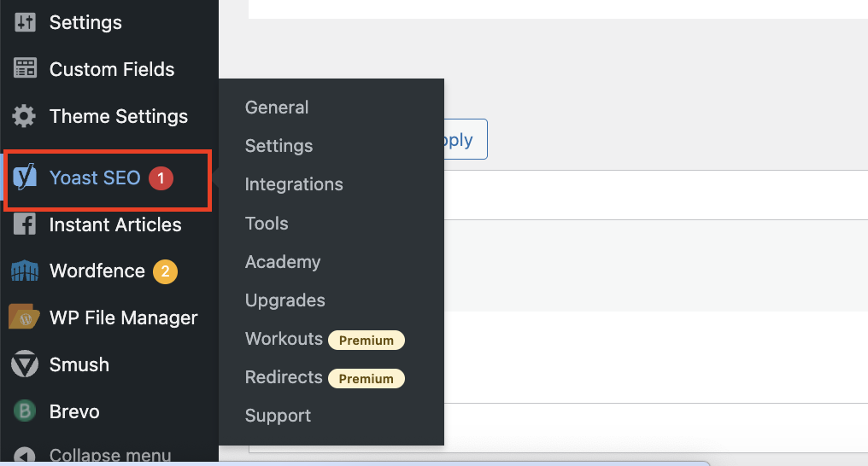The height and width of the screenshot is (466, 868).
Task: Select Integrations in Yoast submenu
Action: point(294,184)
